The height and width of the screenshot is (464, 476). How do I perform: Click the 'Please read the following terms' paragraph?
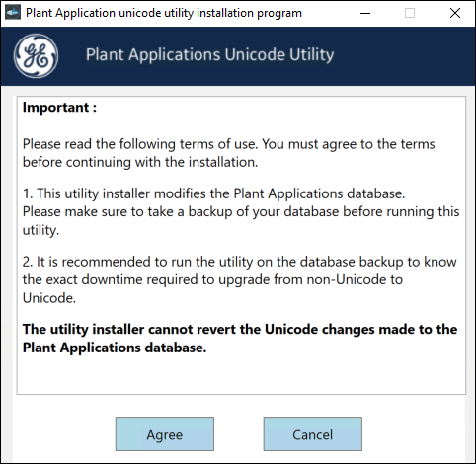229,153
